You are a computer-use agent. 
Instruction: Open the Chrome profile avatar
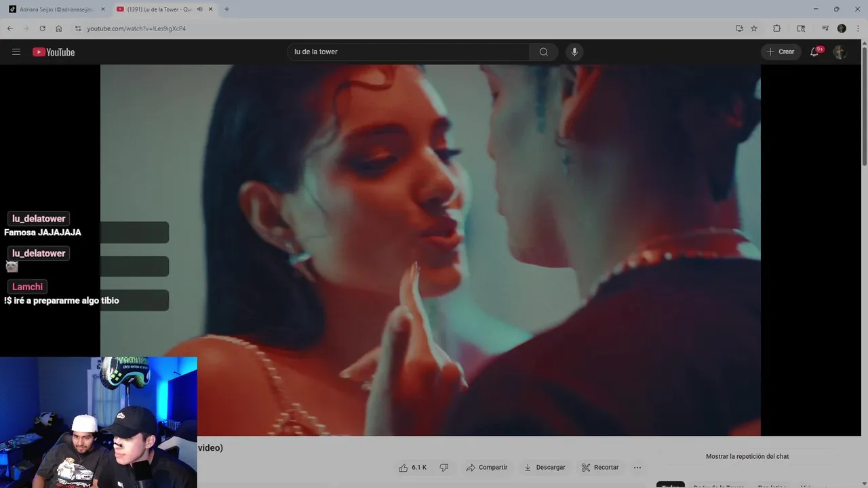coord(842,28)
